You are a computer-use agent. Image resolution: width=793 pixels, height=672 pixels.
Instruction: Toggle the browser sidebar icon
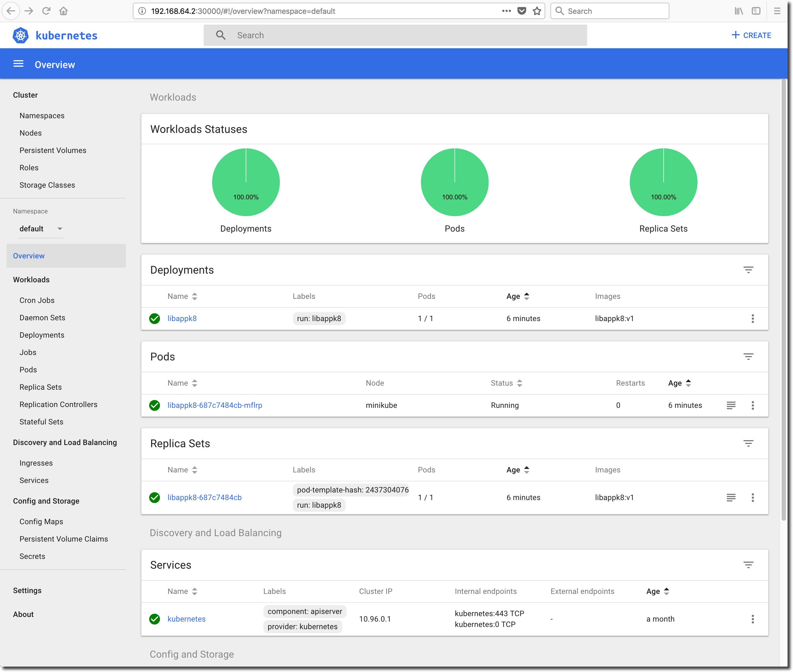pyautogui.click(x=756, y=11)
